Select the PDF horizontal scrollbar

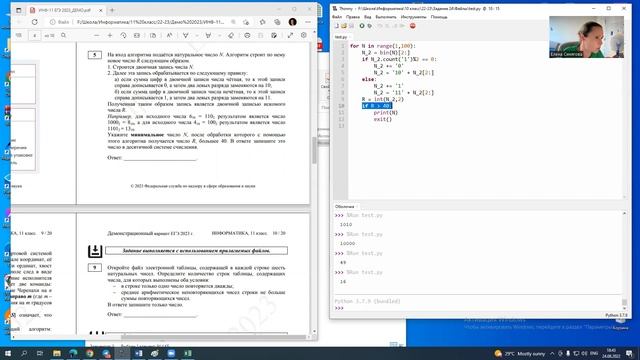coord(214,337)
